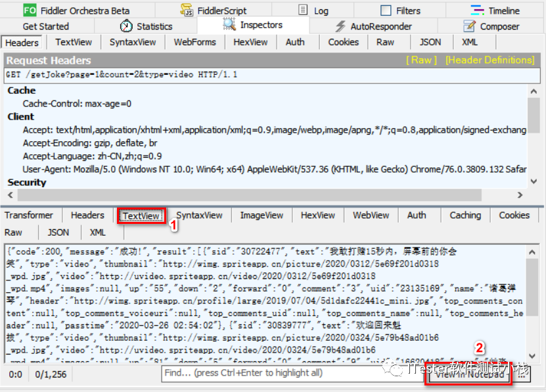Open the Log tab
This screenshot has width=546, height=392.
(313, 11)
